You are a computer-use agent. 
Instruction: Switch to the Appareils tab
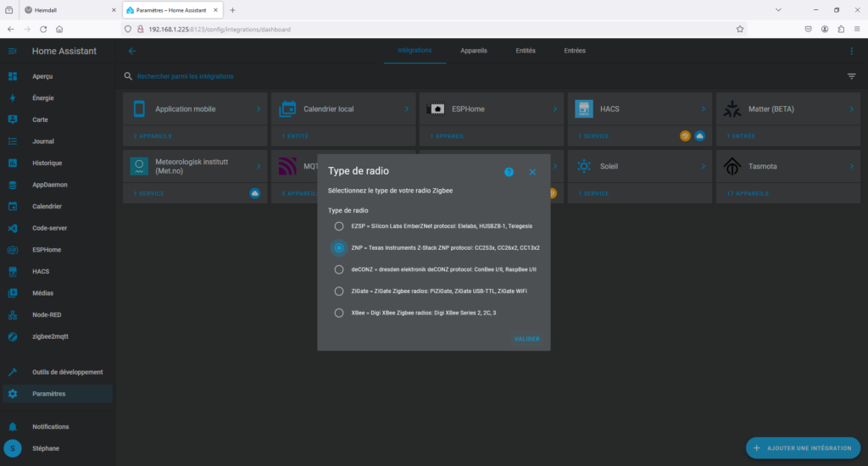(474, 50)
